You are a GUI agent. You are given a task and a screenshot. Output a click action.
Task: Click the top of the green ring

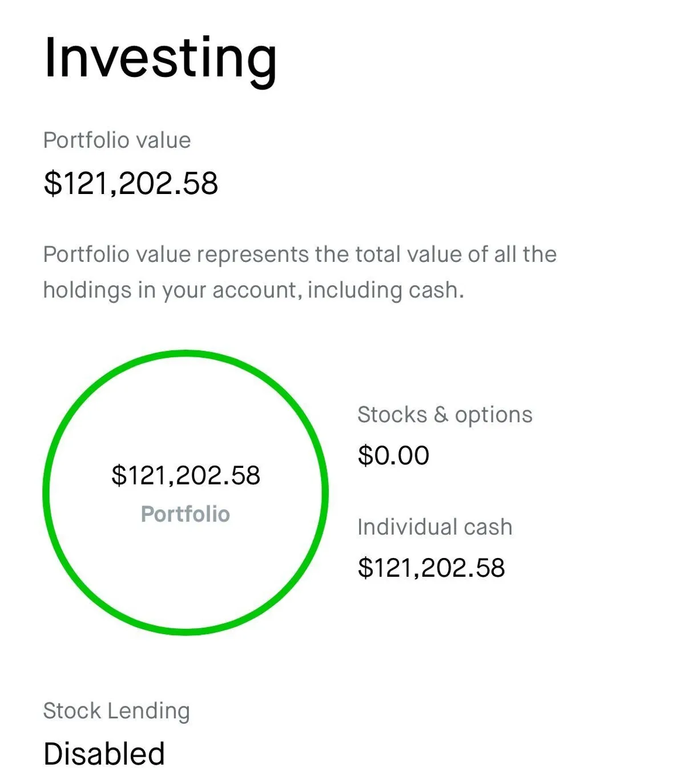pyautogui.click(x=186, y=354)
